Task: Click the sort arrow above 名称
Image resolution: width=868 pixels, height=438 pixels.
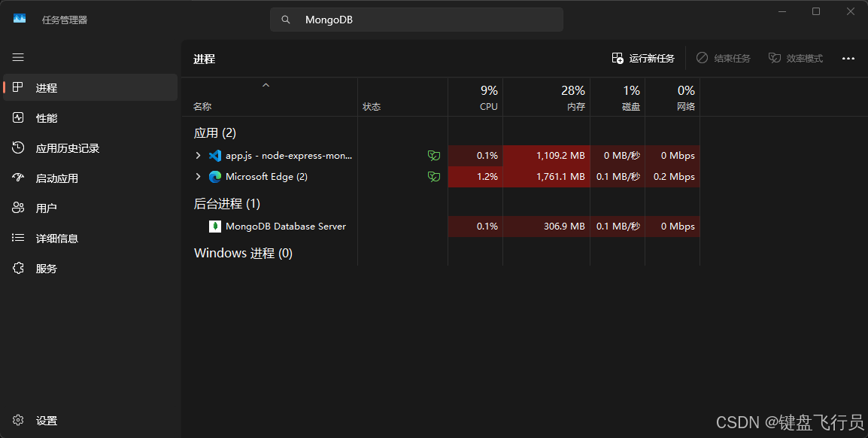Action: click(x=266, y=85)
